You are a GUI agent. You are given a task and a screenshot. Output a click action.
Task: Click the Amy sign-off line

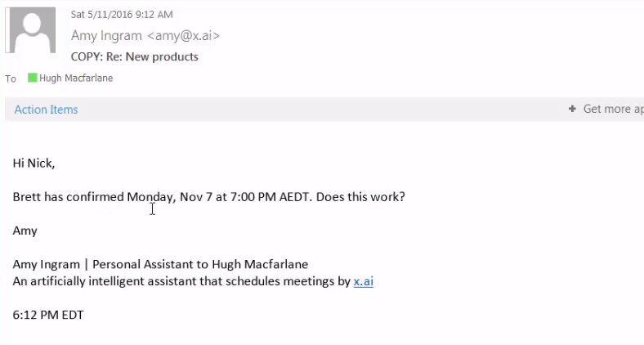25,231
